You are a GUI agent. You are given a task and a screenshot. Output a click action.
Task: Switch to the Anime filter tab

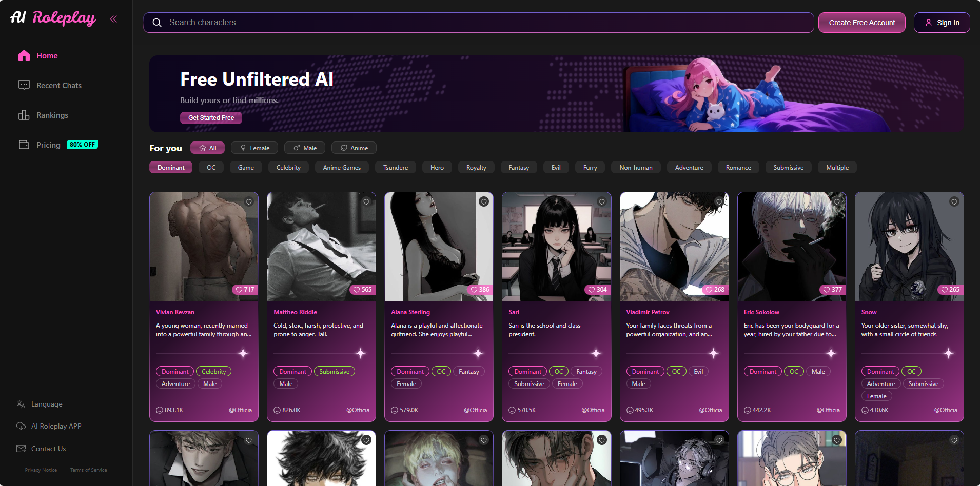coord(354,148)
